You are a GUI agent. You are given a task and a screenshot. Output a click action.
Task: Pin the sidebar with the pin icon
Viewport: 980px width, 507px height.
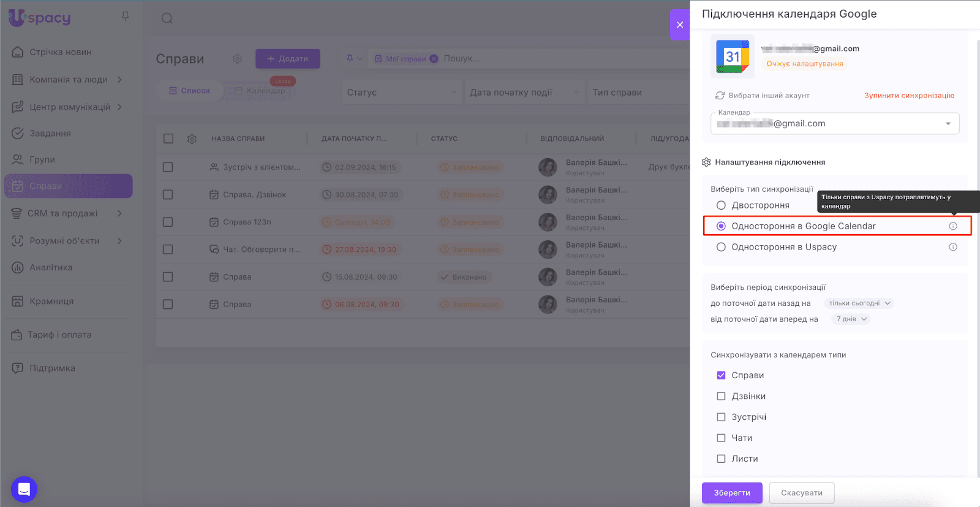coord(125,16)
